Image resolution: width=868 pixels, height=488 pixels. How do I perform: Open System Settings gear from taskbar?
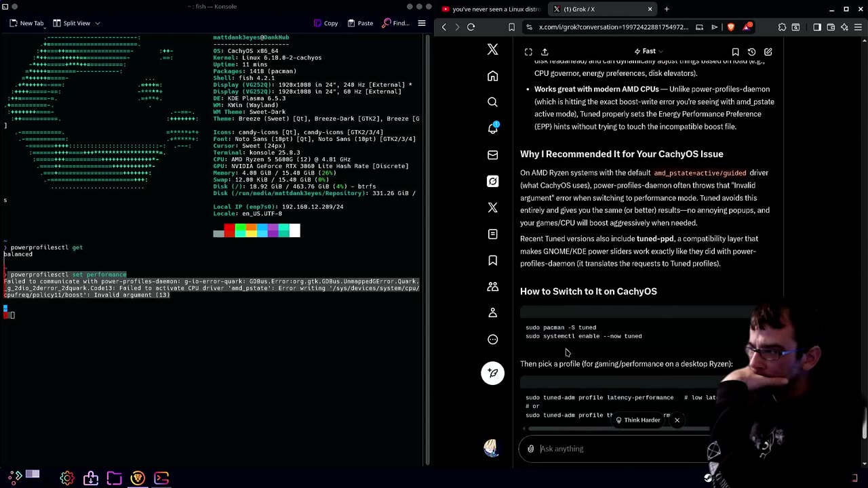(66, 478)
